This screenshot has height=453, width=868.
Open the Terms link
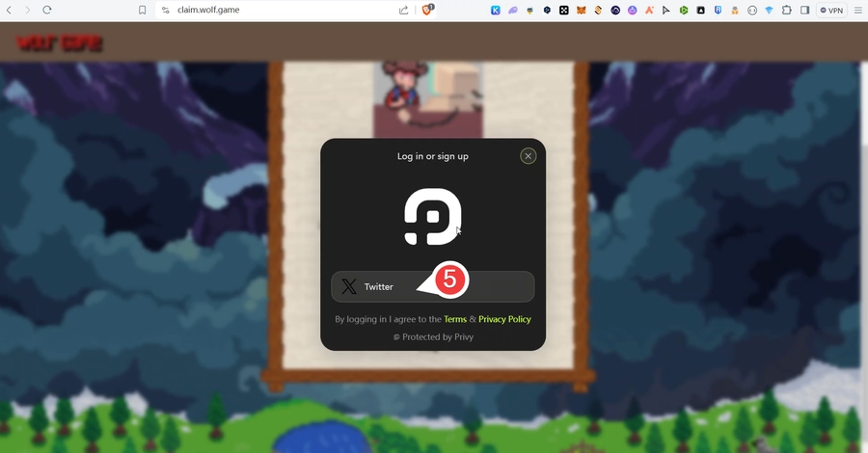coord(454,319)
